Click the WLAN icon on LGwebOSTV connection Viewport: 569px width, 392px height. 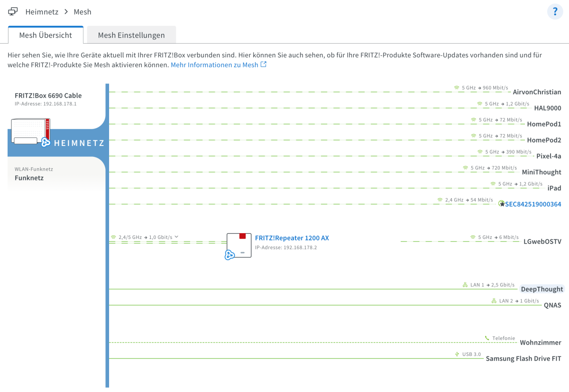pyautogui.click(x=473, y=237)
